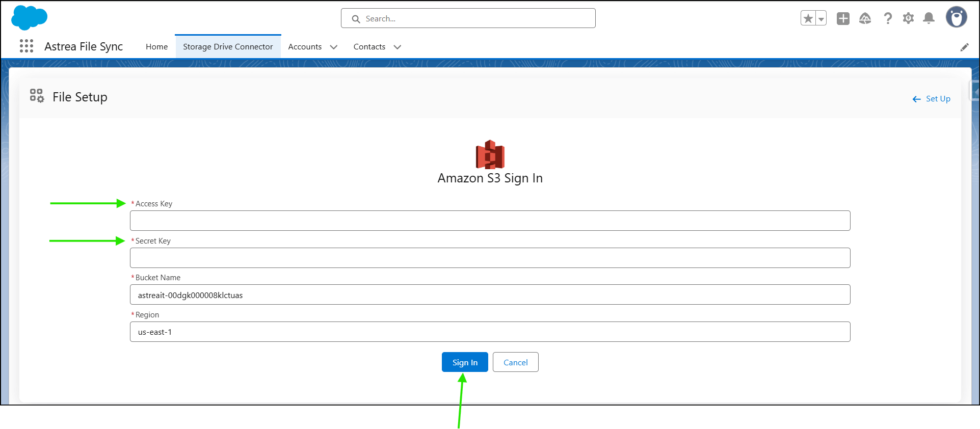Viewport: 980px width, 429px height.
Task: Click the Salesforce cloud logo
Action: click(x=29, y=18)
